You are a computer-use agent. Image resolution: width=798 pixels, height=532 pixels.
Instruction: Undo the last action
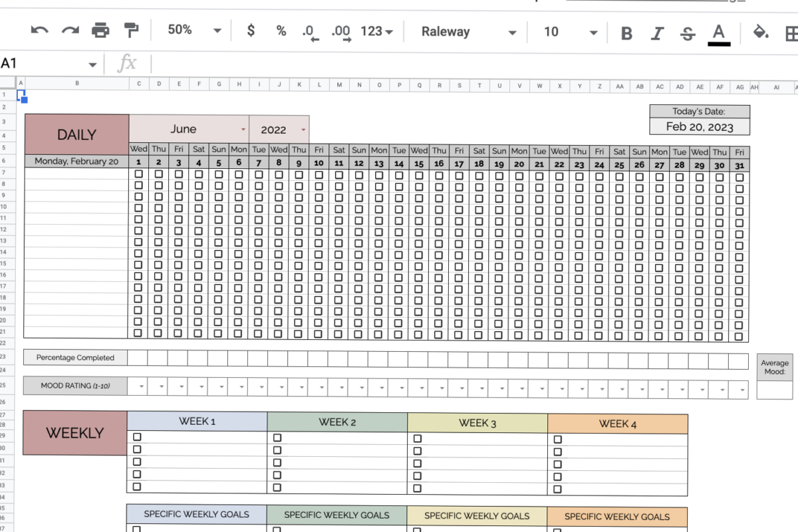tap(39, 31)
